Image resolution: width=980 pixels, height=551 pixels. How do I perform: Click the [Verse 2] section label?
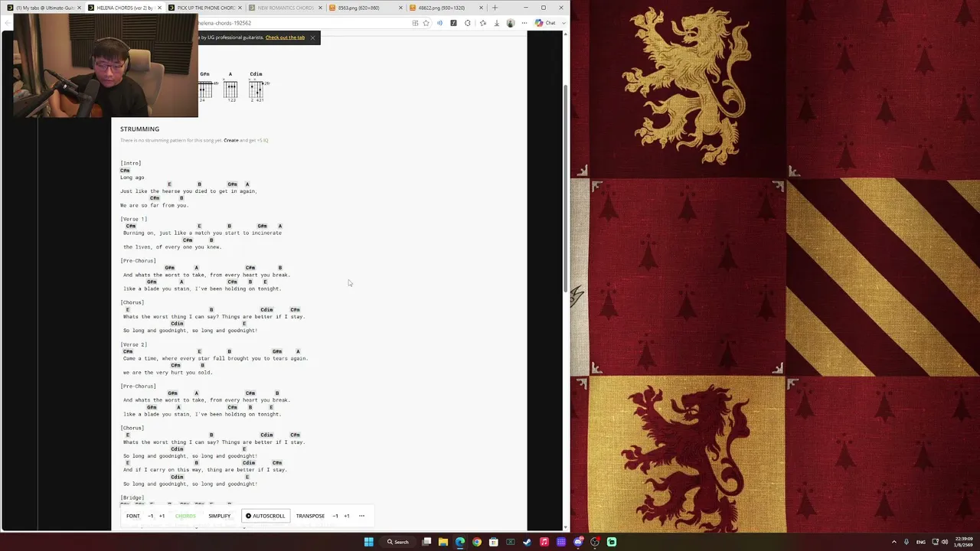(133, 344)
